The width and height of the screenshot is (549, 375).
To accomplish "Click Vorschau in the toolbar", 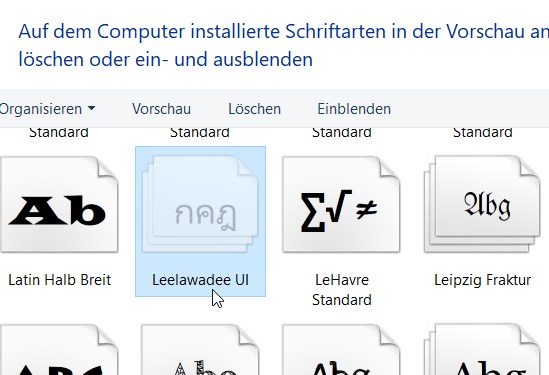I will pos(161,109).
